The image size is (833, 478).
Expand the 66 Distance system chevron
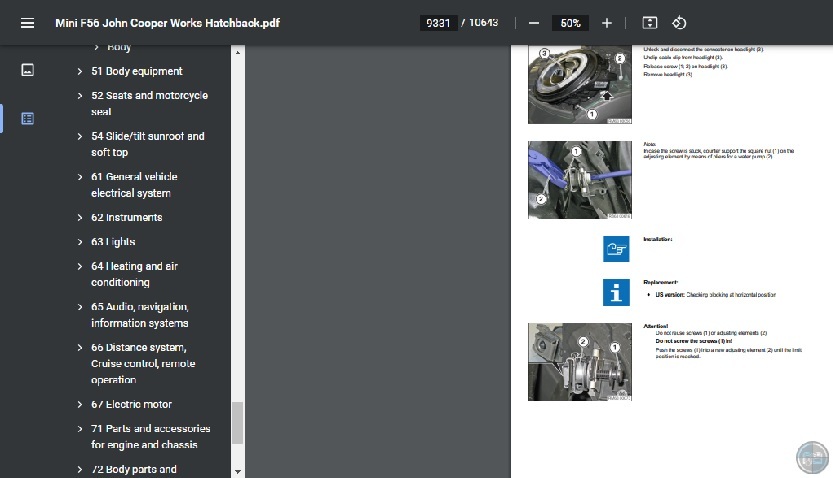pyautogui.click(x=80, y=348)
